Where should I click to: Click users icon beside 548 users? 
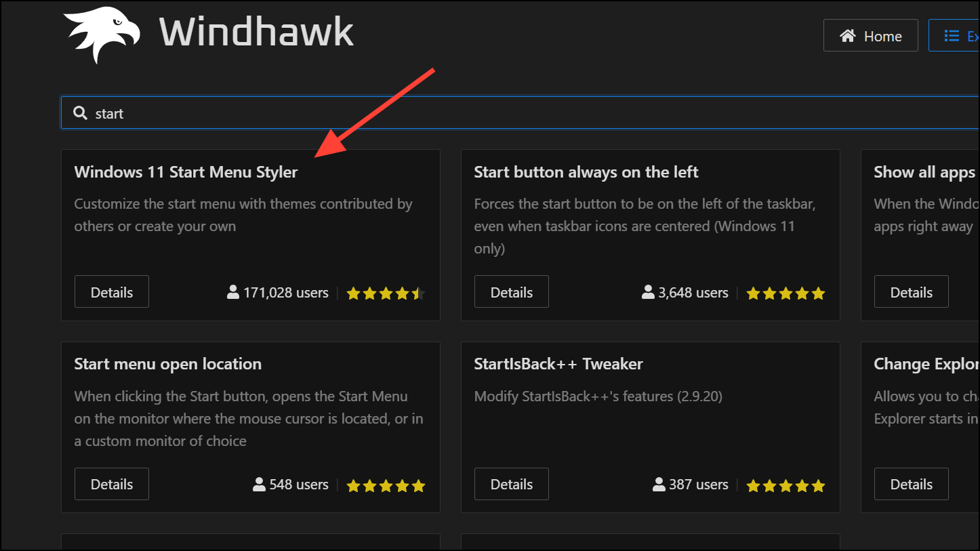pyautogui.click(x=259, y=485)
